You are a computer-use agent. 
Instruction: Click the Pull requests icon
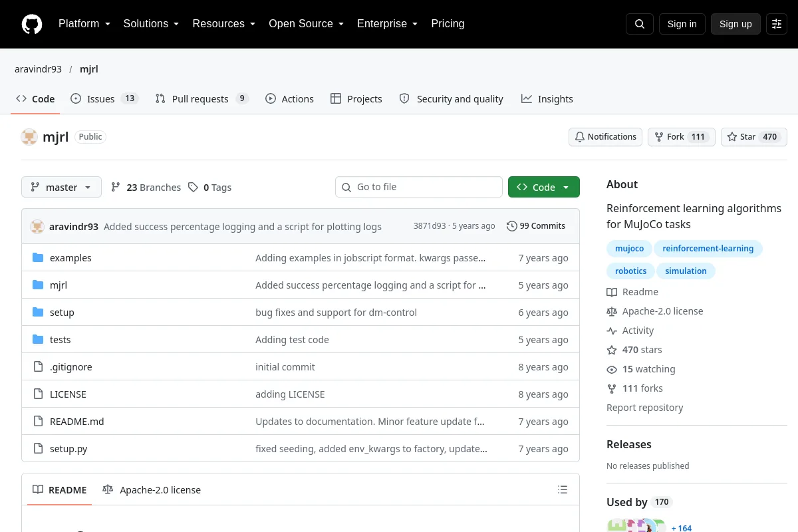[x=160, y=98]
